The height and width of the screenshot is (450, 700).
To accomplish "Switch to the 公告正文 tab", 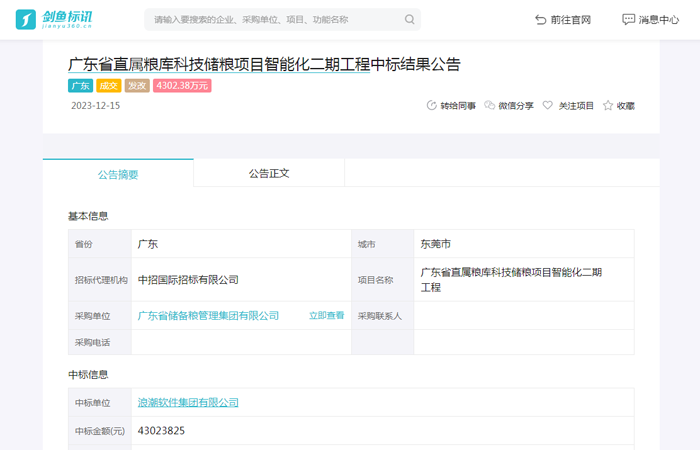I will pyautogui.click(x=269, y=173).
